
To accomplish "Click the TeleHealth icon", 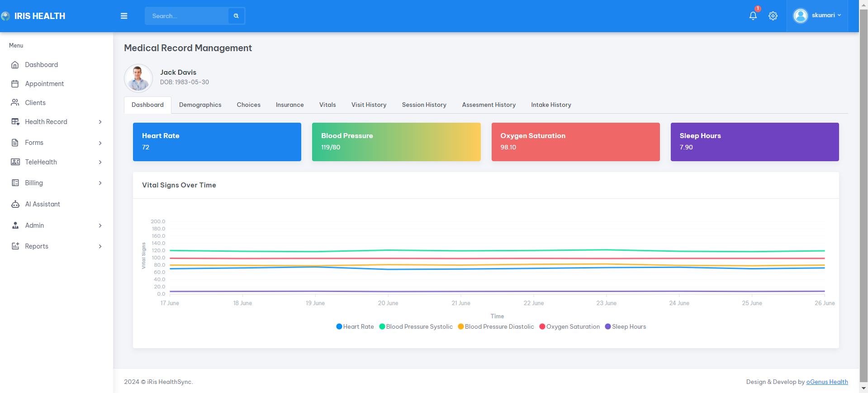I will coord(15,162).
